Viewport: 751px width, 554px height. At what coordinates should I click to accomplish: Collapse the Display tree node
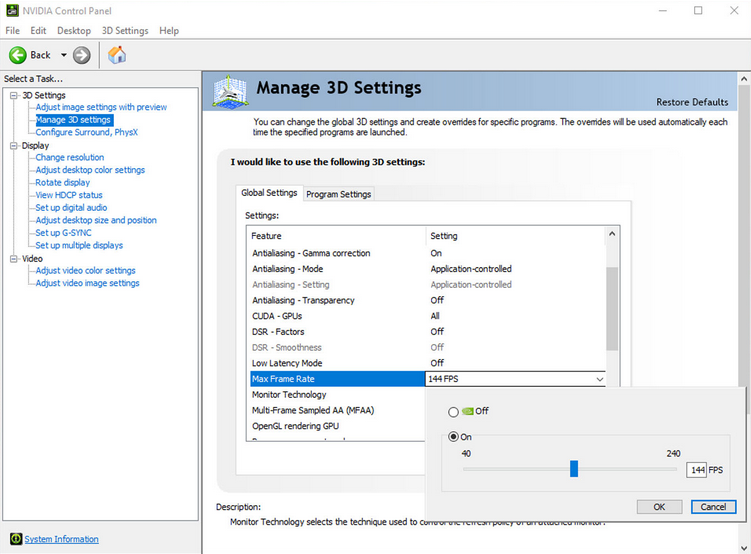pos(14,145)
